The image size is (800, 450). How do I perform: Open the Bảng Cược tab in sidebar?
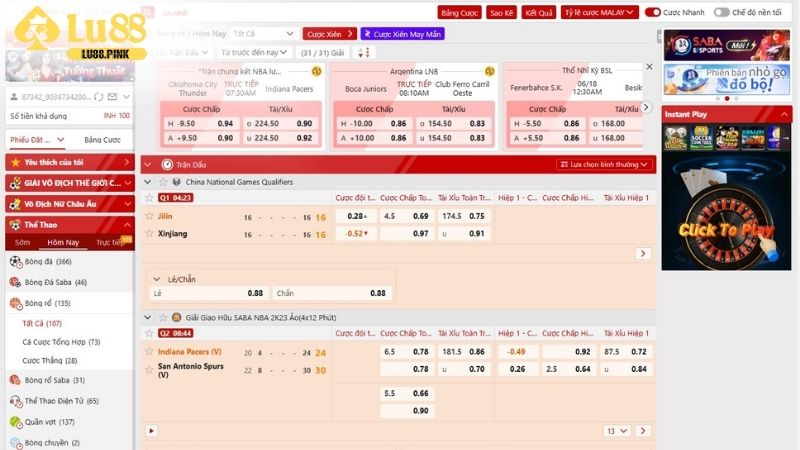point(102,140)
